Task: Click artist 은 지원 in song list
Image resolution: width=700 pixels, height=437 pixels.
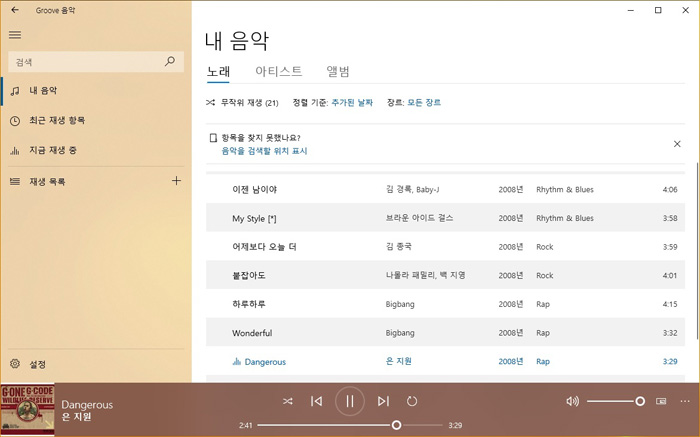Action: pos(399,361)
